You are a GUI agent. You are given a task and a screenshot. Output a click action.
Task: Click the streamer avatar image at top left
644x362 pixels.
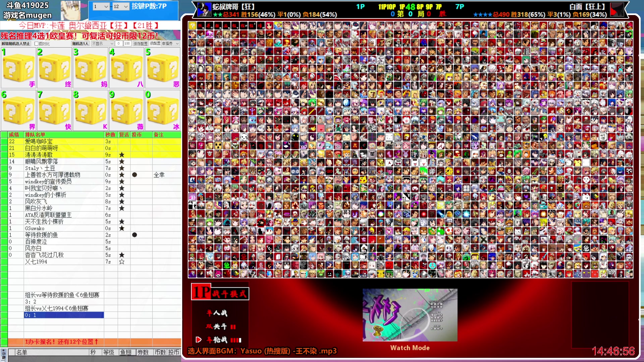(70, 10)
